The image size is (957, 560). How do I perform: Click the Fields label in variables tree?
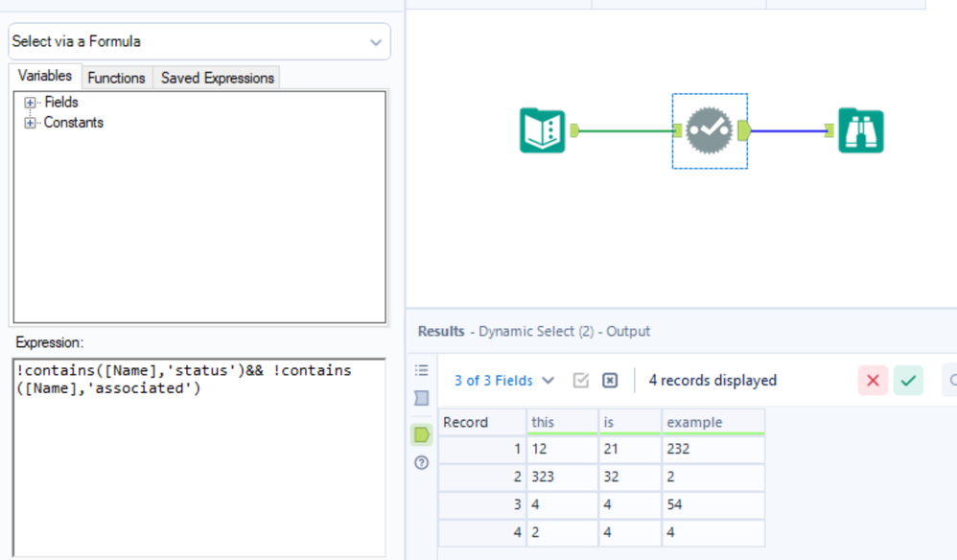(61, 102)
